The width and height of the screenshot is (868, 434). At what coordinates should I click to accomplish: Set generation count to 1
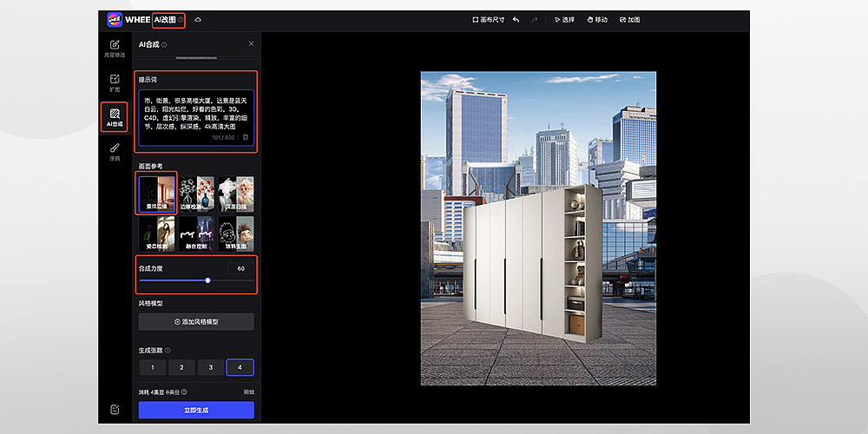[x=153, y=367]
